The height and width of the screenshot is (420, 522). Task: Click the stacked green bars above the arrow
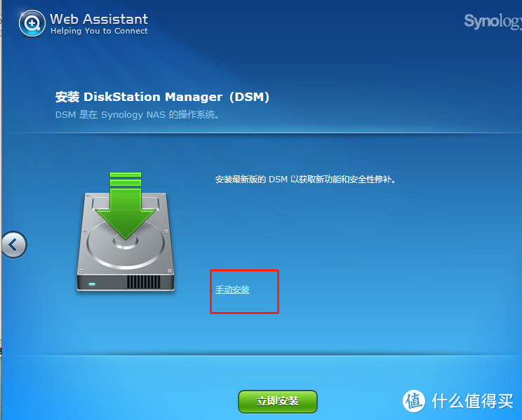pos(126,179)
